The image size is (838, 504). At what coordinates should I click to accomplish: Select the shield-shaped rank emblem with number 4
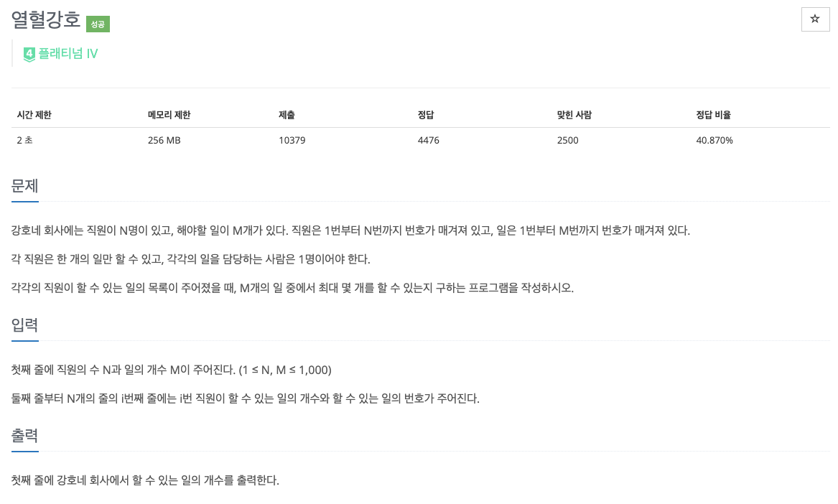29,54
